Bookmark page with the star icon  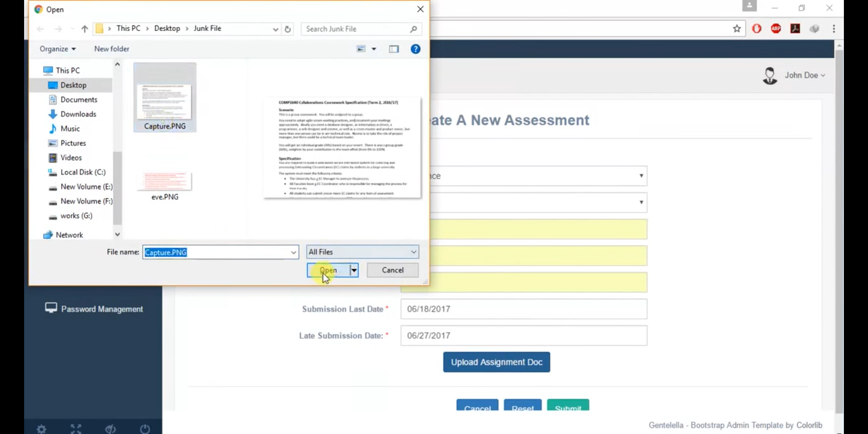pyautogui.click(x=737, y=29)
